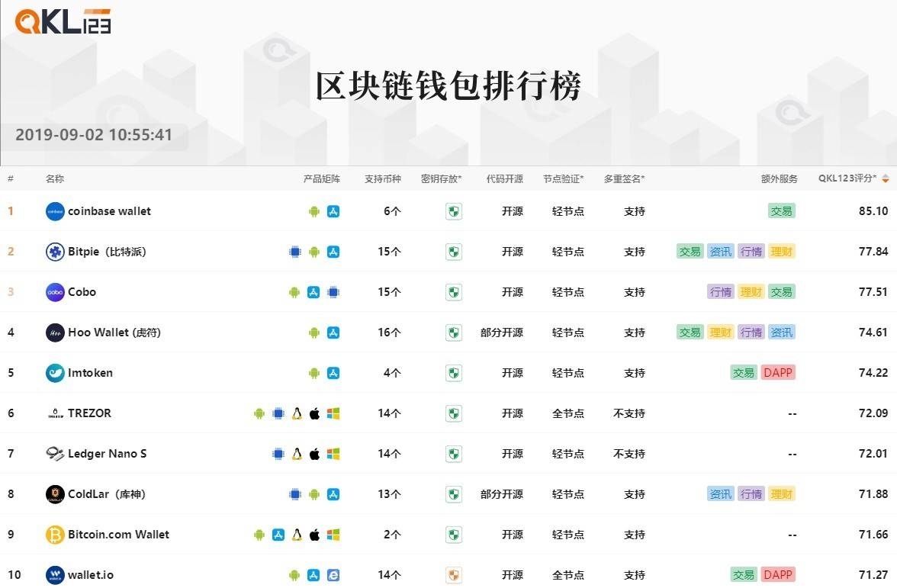
Task: Click the Linux penguin icon in TREZOR row
Action: (x=297, y=413)
